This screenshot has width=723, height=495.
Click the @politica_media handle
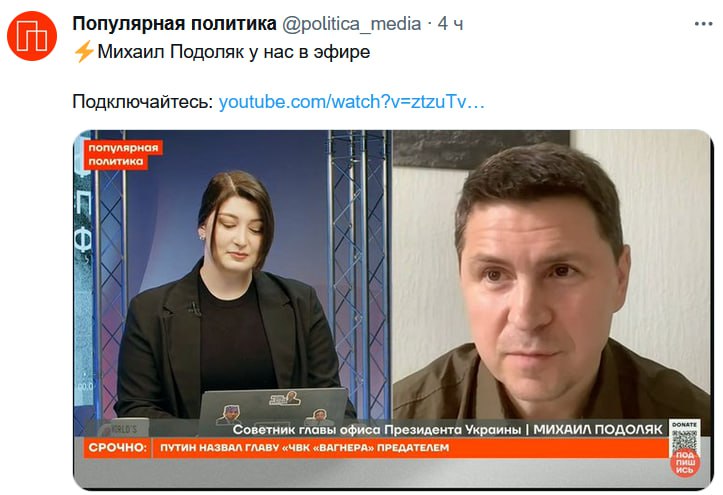(351, 24)
